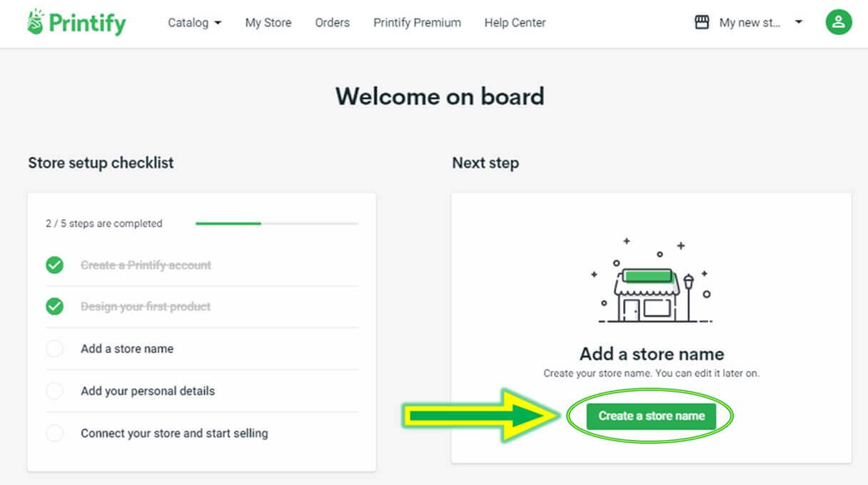Open the My new store selector dropdown

[761, 23]
